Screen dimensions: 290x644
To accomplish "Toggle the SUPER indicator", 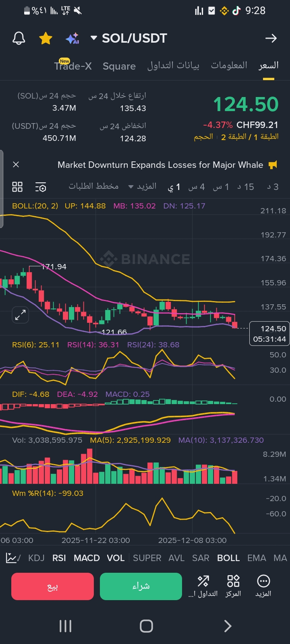I will pos(147,558).
